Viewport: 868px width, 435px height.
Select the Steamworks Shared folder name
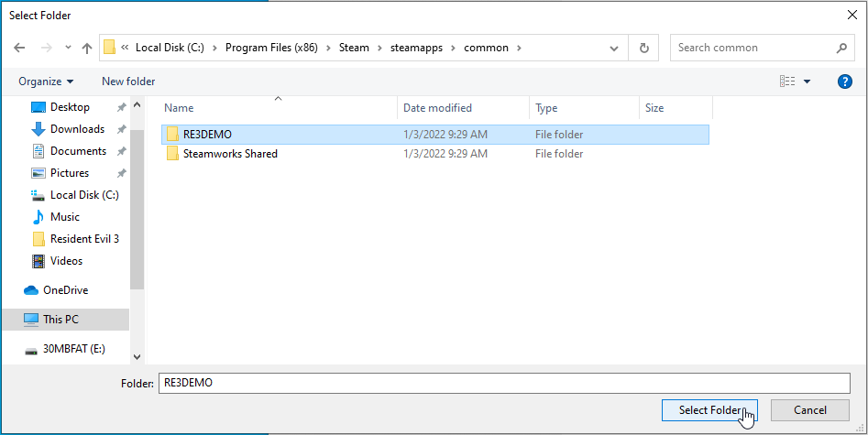[x=230, y=153]
